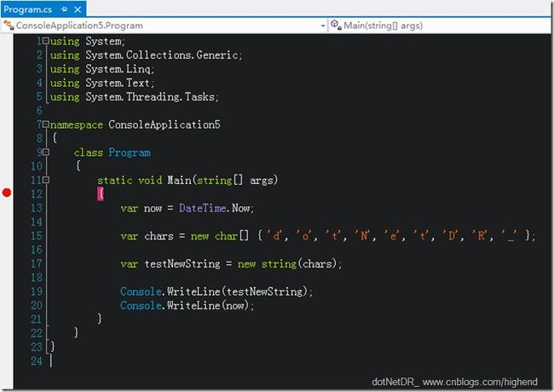Collapse the class Program block
The width and height of the screenshot is (554, 392).
tap(45, 153)
